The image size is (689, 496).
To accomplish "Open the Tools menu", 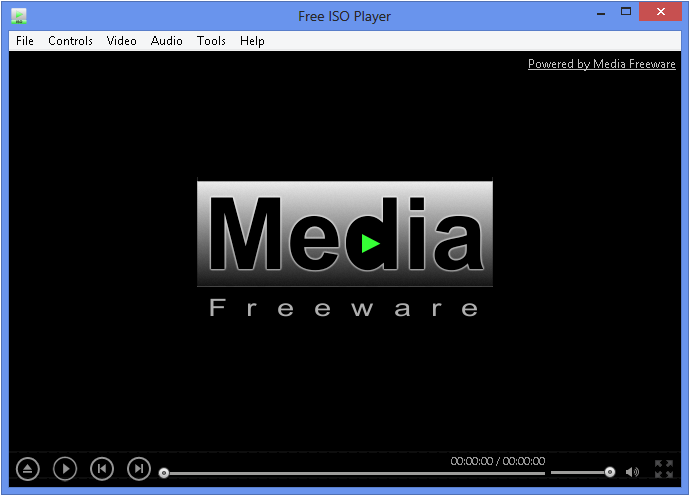I will [211, 41].
